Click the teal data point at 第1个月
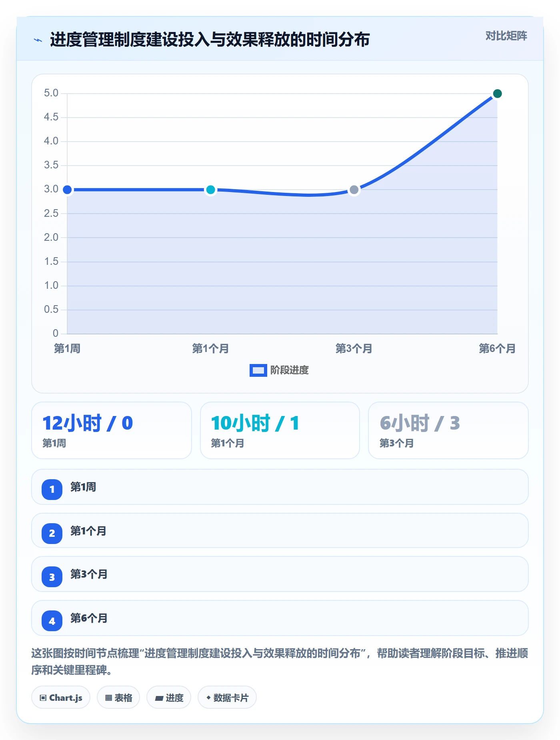The image size is (560, 740). 210,190
